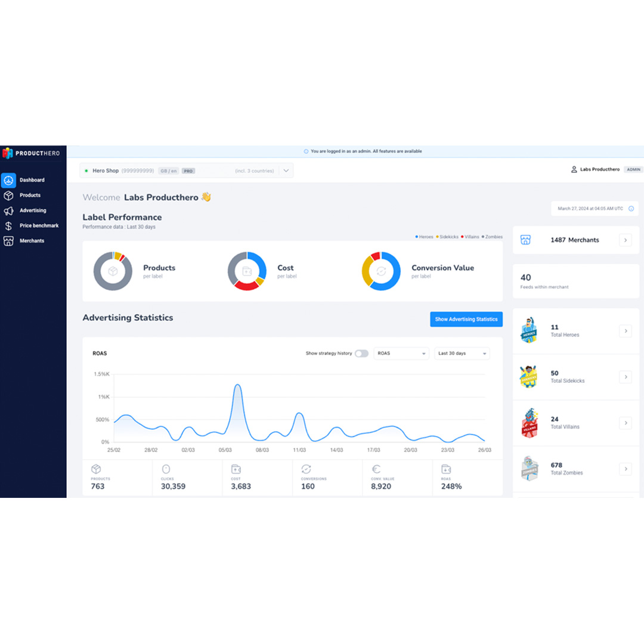Open the Last 30 days dropdown
This screenshot has height=644, width=644.
tap(462, 354)
